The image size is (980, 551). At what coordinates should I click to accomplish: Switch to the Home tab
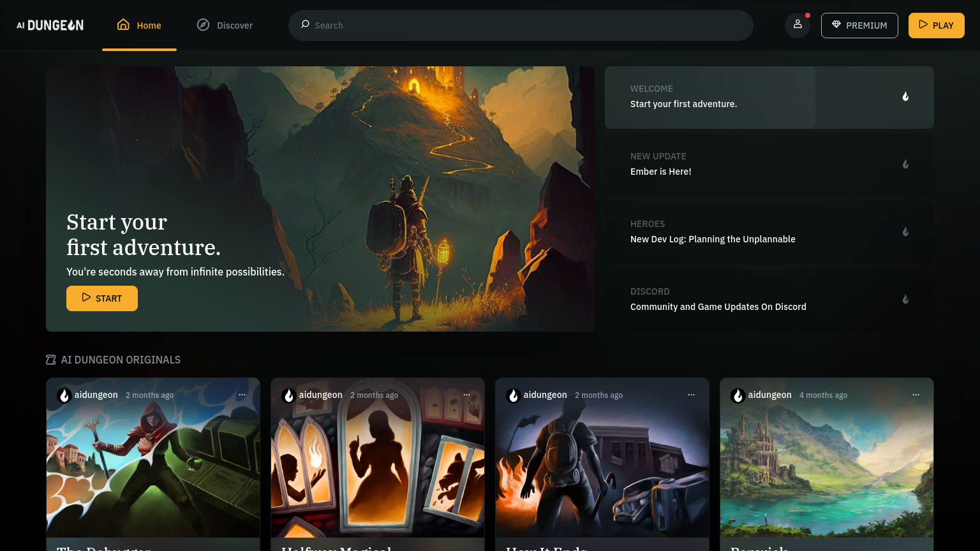[x=139, y=26]
